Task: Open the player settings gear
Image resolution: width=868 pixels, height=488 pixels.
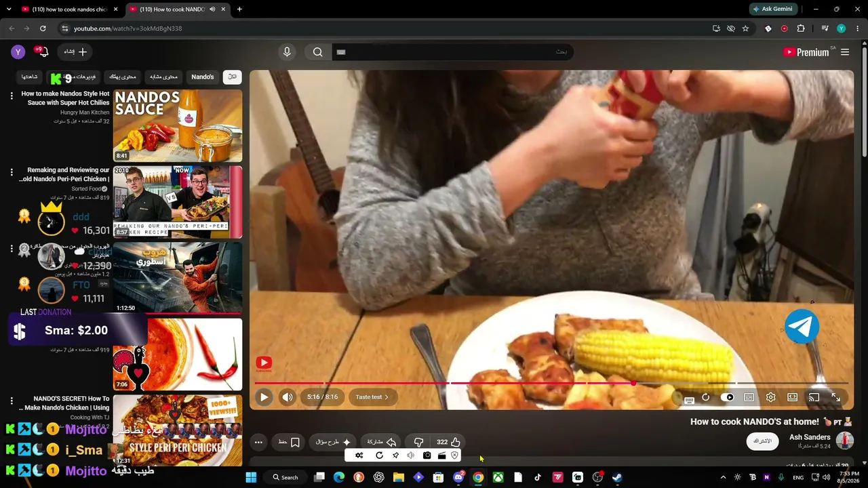Action: click(770, 397)
